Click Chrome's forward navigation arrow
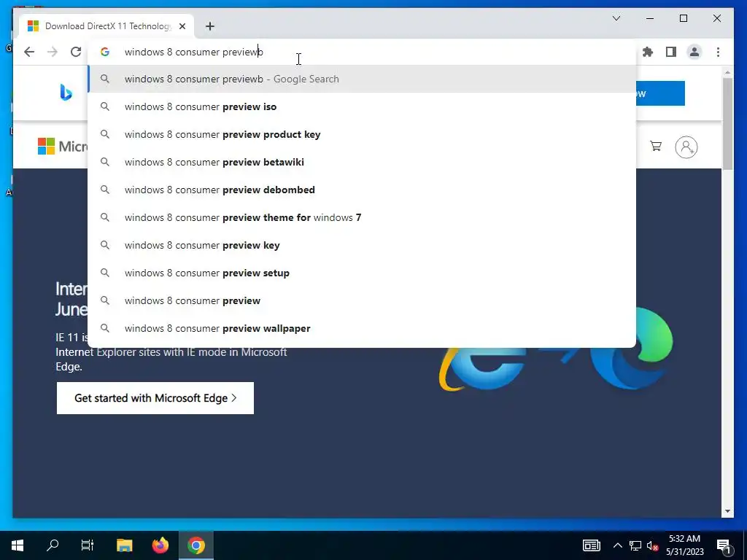This screenshot has width=747, height=560. [53, 52]
